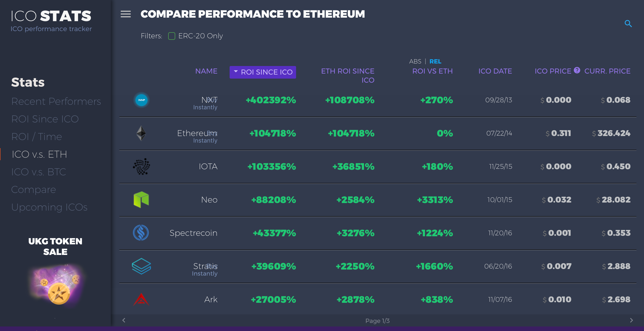Click the Ethereum diamond logo
This screenshot has height=331, width=644.
click(141, 133)
